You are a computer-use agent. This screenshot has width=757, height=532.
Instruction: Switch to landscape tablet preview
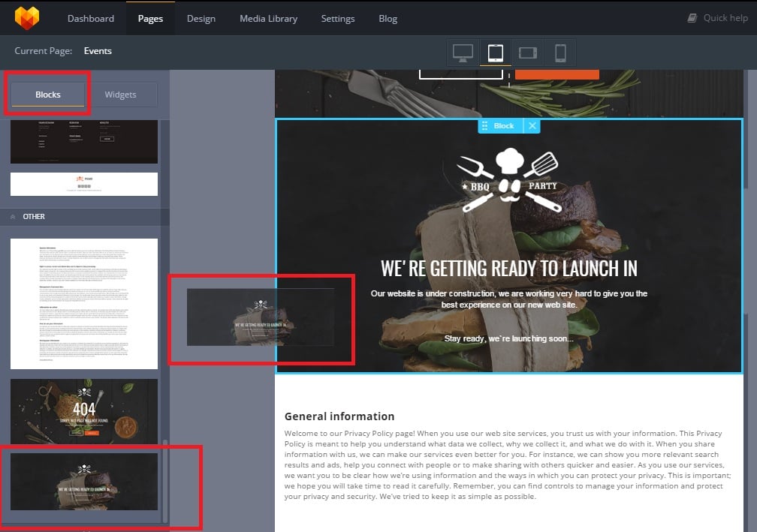pyautogui.click(x=528, y=53)
